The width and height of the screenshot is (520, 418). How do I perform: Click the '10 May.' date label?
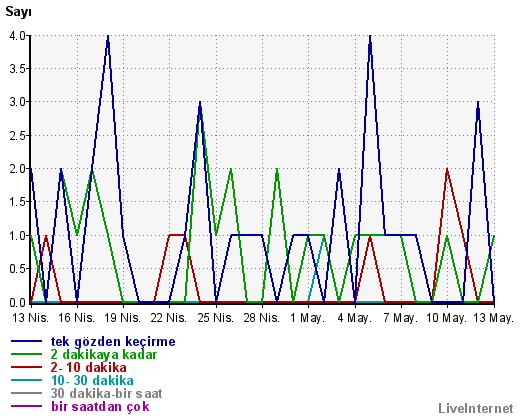point(447,318)
